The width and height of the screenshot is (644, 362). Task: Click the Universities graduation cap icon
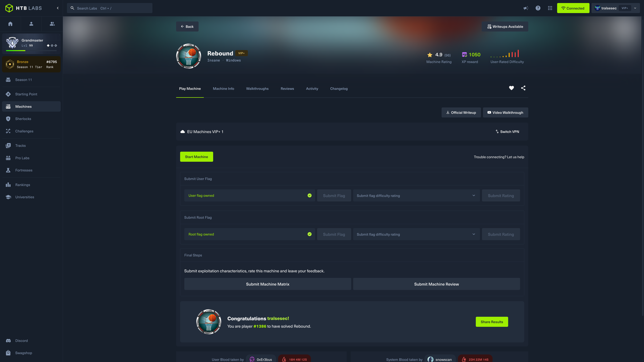click(x=8, y=197)
